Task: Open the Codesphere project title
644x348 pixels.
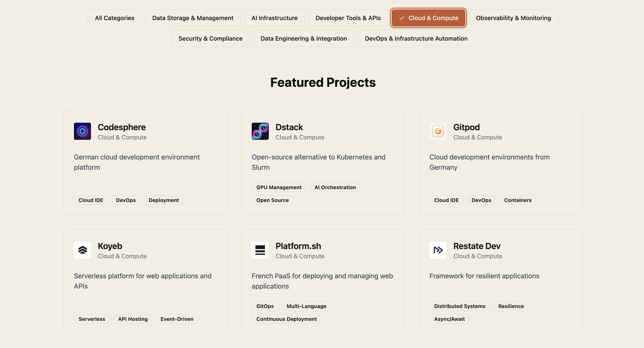Action: (x=122, y=127)
